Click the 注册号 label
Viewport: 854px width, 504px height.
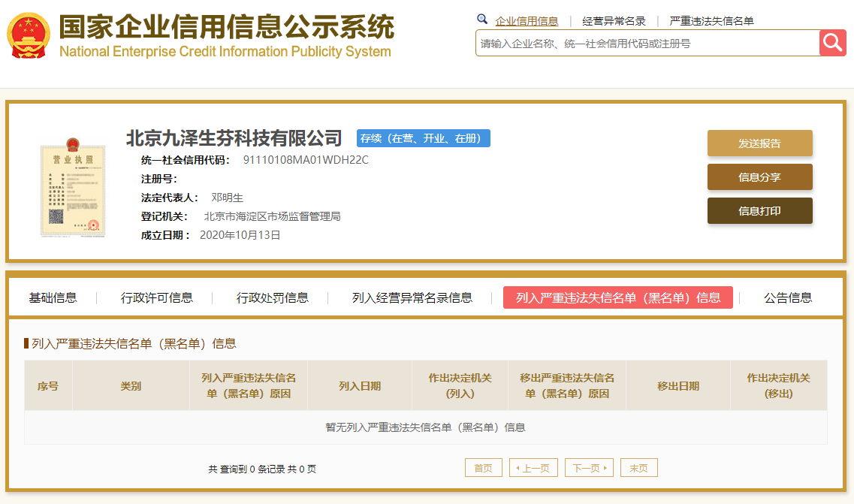point(159,179)
